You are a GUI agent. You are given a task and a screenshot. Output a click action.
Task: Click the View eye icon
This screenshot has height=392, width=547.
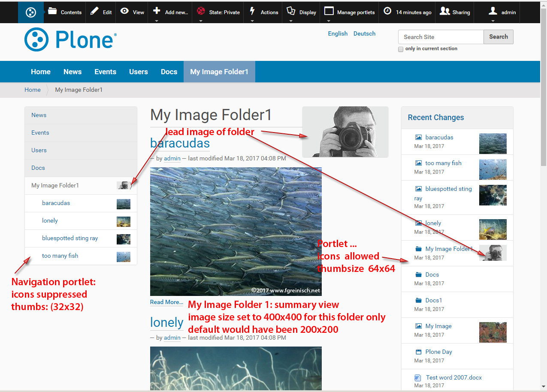tap(125, 11)
